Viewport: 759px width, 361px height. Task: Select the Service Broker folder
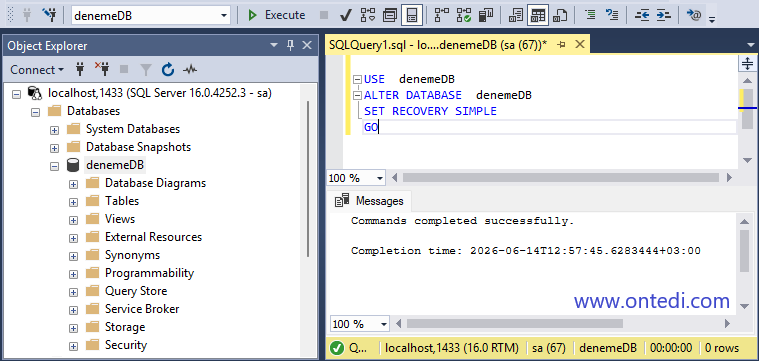[142, 309]
